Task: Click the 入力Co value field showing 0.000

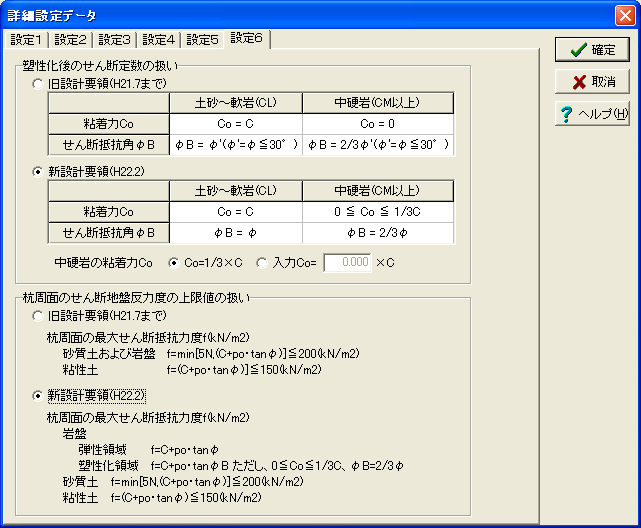Action: (347, 262)
